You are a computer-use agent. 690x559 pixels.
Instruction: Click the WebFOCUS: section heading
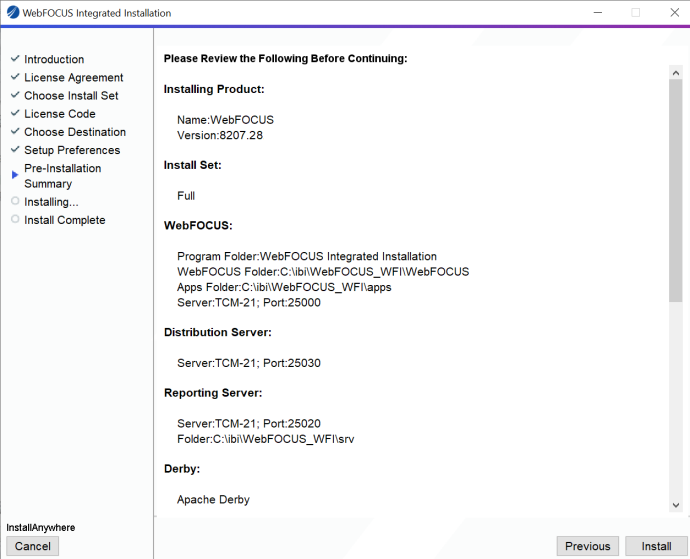[198, 225]
